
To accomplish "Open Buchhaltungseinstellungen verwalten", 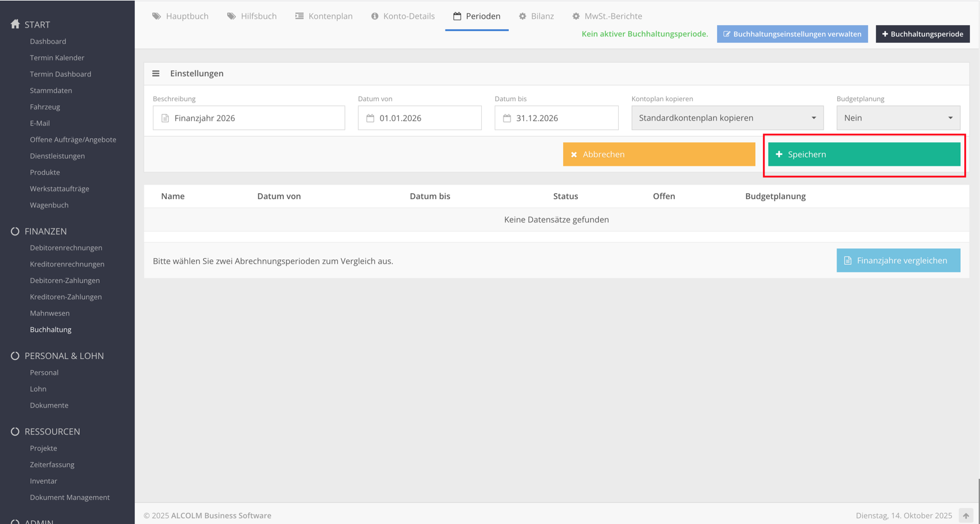I will pyautogui.click(x=792, y=34).
